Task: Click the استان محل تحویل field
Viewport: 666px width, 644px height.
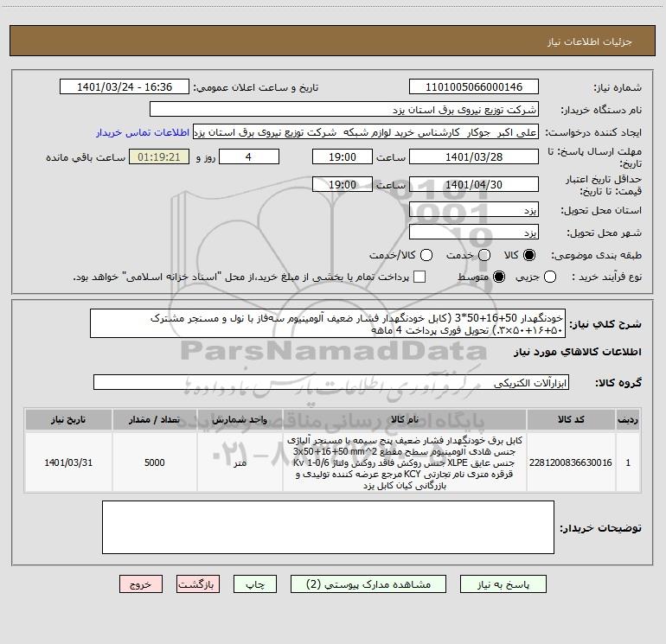Action: 474,209
